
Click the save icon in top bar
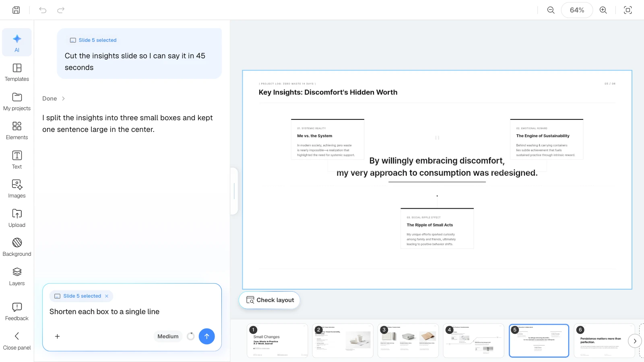point(16,10)
